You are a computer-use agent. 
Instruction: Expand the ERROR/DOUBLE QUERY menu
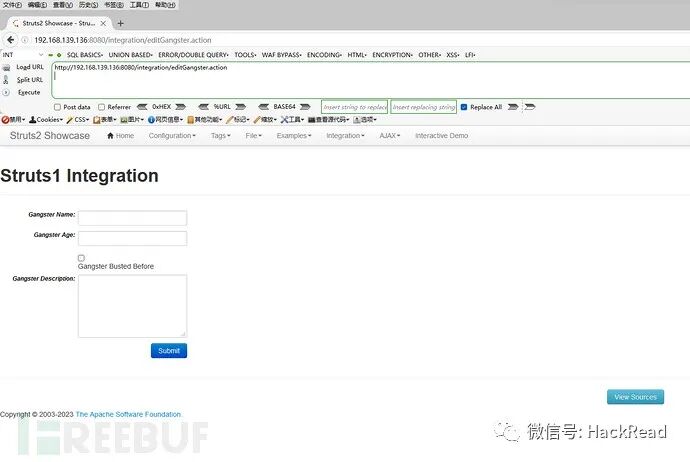tap(194, 55)
